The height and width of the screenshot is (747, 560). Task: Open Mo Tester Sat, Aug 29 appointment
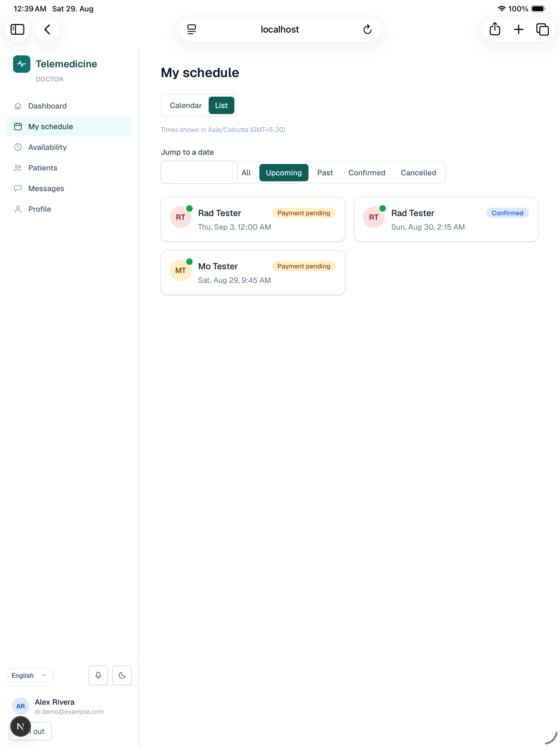[x=253, y=273]
